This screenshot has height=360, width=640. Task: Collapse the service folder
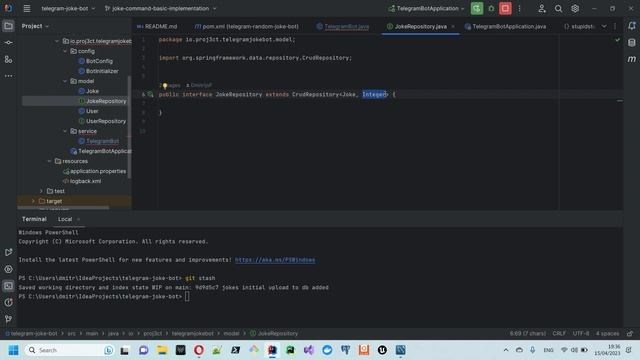click(x=65, y=131)
